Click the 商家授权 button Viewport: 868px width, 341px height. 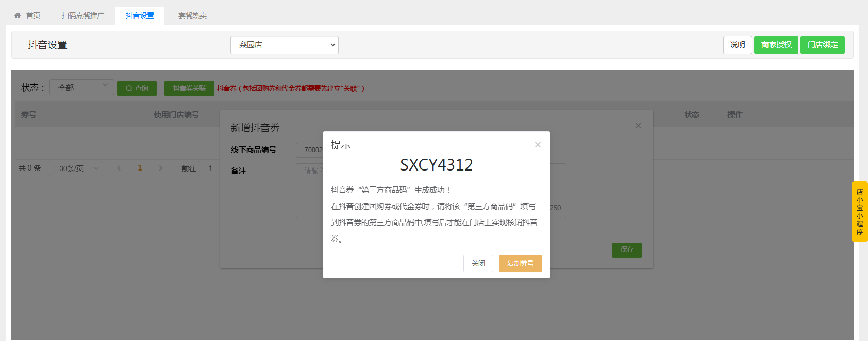click(776, 45)
